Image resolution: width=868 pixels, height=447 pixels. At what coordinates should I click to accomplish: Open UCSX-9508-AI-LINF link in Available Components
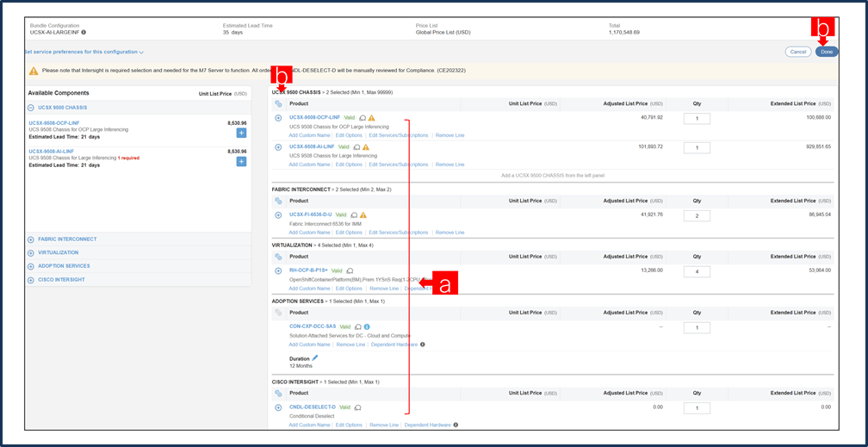click(52, 152)
